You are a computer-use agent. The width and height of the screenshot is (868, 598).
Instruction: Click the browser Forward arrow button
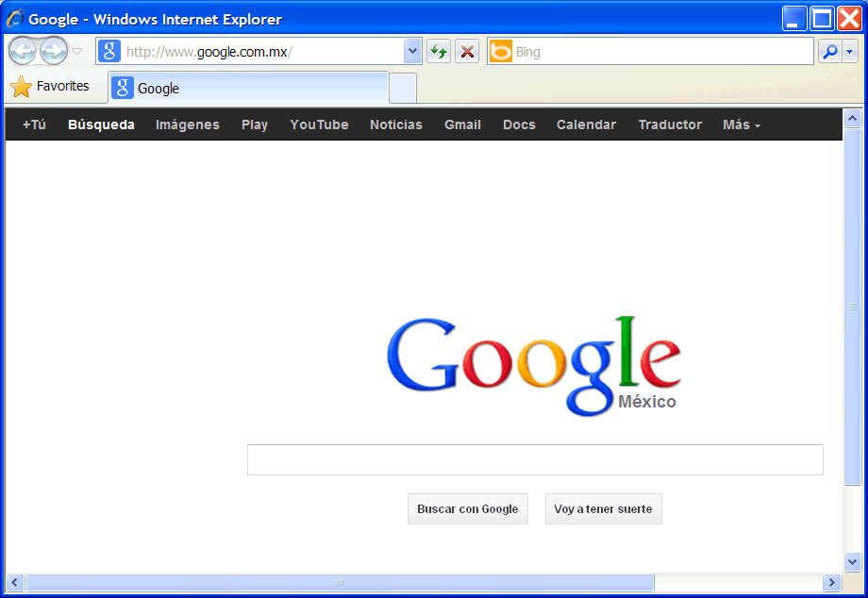[x=54, y=52]
